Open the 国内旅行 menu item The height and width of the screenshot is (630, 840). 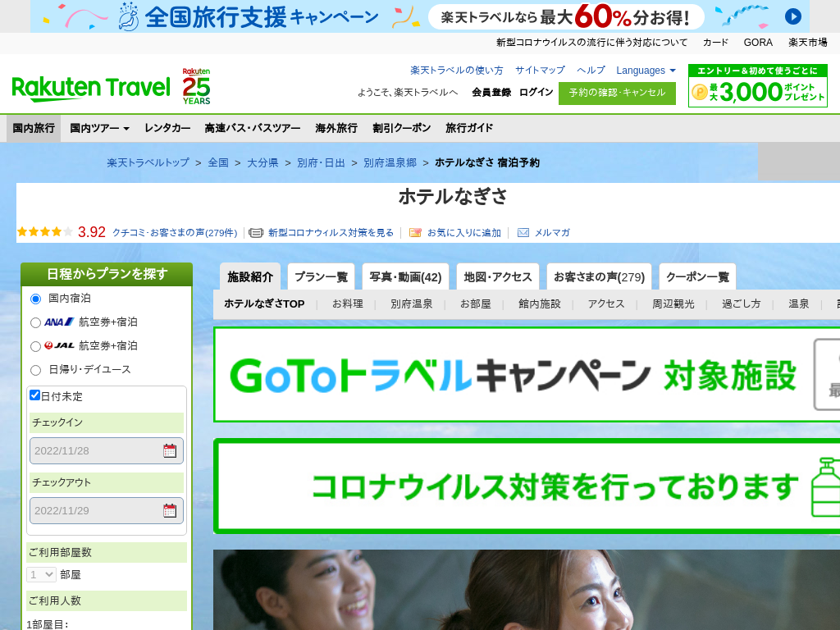[34, 128]
